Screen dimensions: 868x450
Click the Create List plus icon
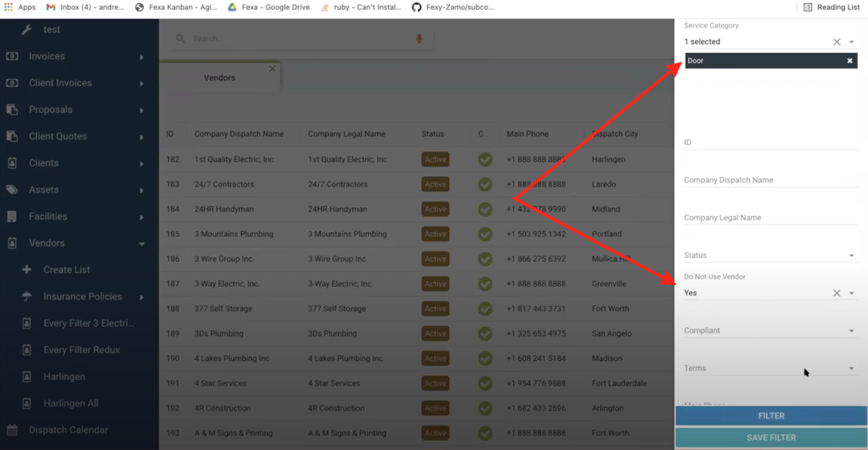[27, 270]
